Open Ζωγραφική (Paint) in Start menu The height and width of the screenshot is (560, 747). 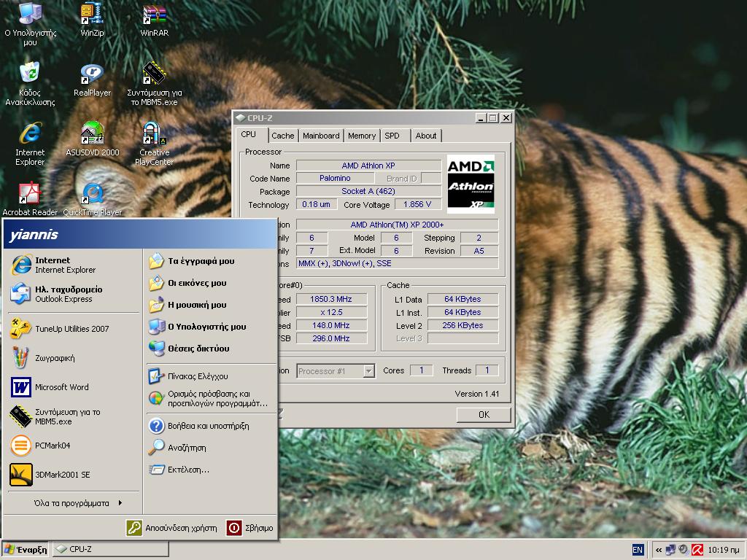73,358
